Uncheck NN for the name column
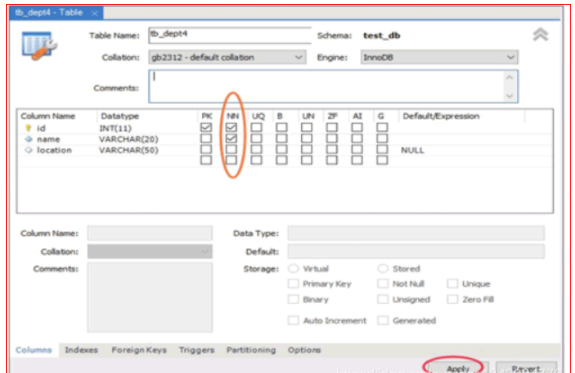Viewport: 575px width, 373px height. coord(231,138)
